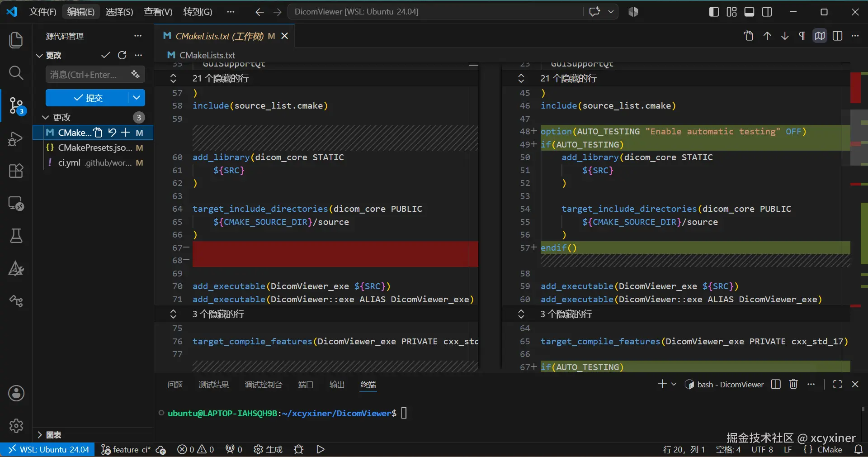This screenshot has height=457, width=868.
Task: Generate commit message with sparkle icon
Action: tap(135, 74)
